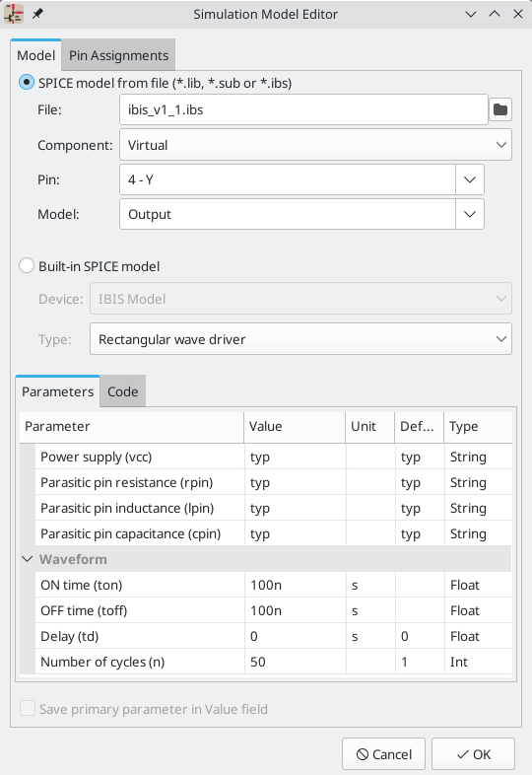Switch to the Code tab
This screenshot has height=775, width=532.
point(122,391)
